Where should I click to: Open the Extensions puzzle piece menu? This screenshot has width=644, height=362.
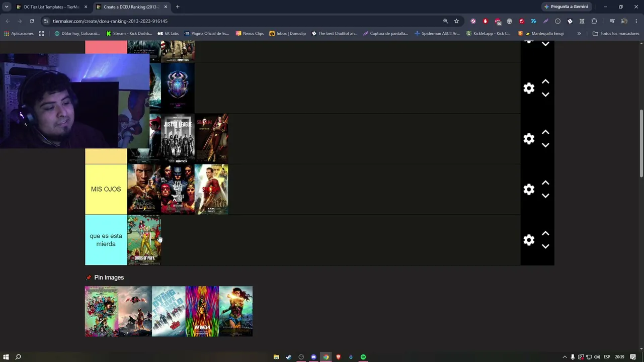click(x=594, y=21)
